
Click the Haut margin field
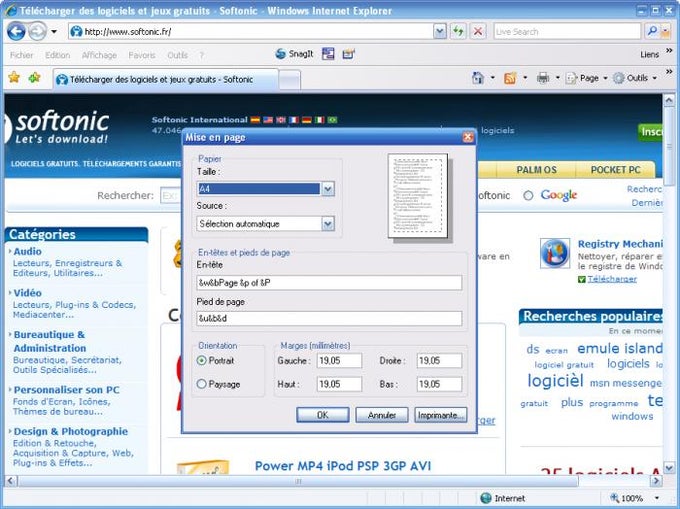coord(339,384)
